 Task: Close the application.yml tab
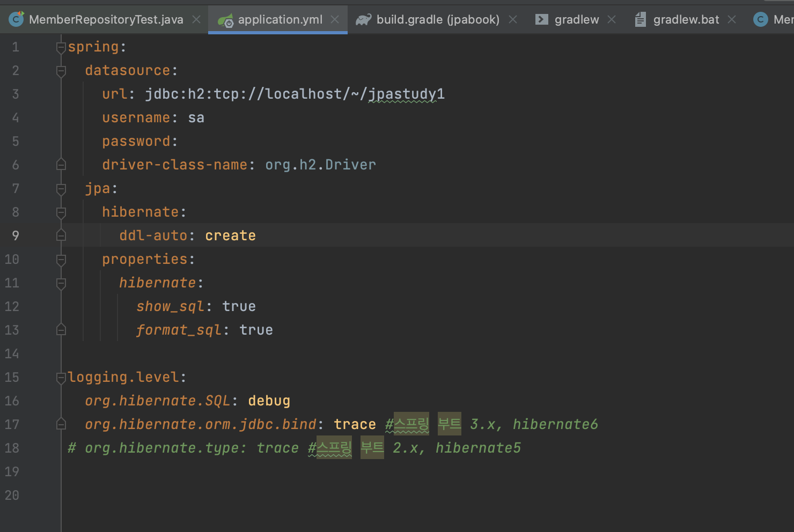coord(335,20)
